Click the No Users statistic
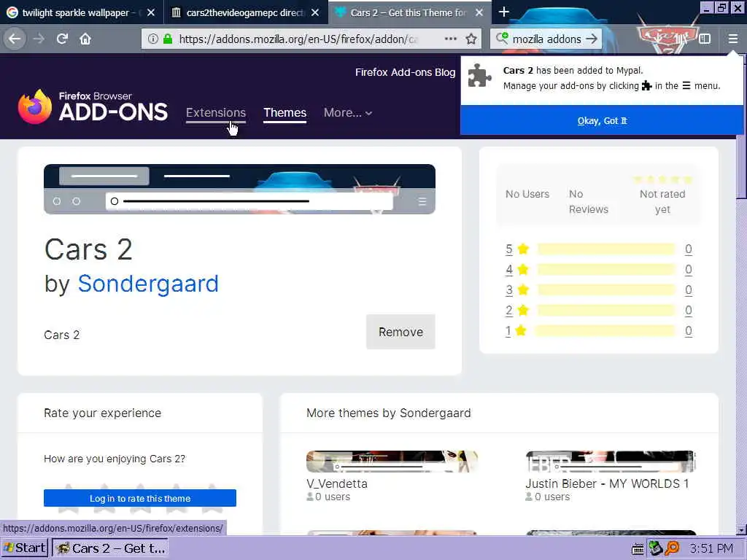Screen dimensions: 747x560 tap(527, 194)
